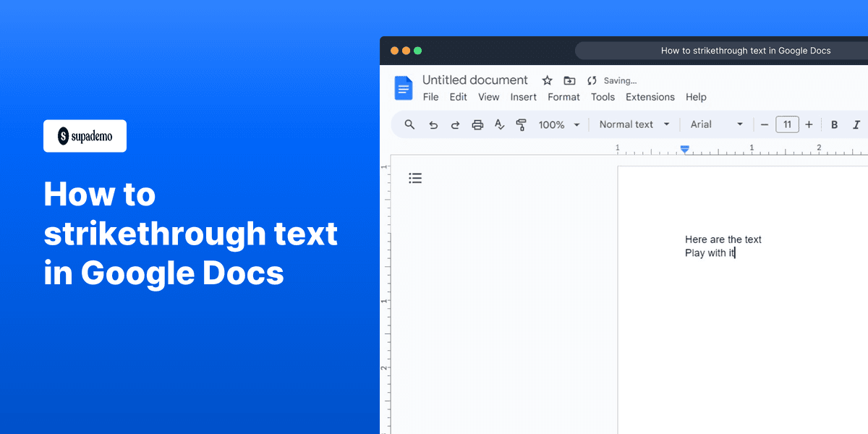Star the Untitled document
The width and height of the screenshot is (868, 434).
547,80
